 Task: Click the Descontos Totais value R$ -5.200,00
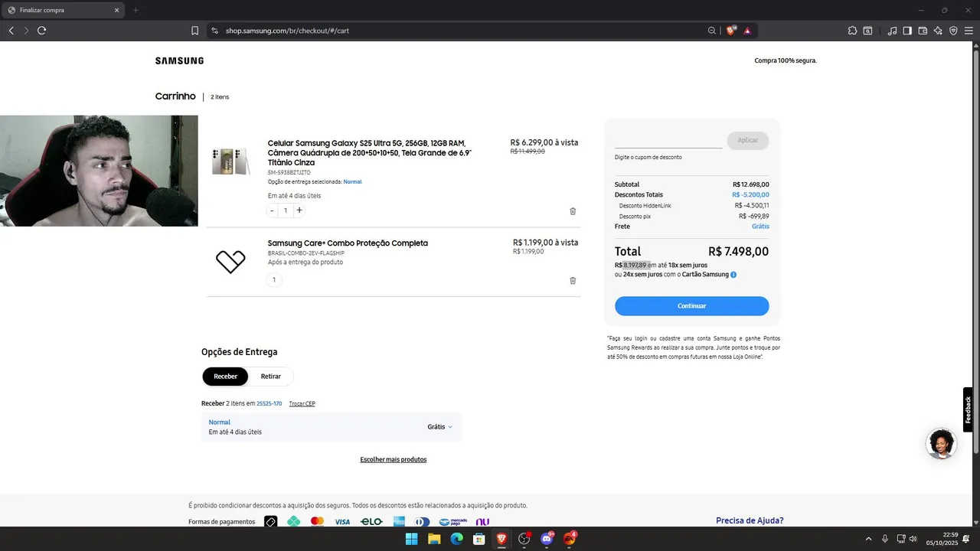tap(750, 195)
